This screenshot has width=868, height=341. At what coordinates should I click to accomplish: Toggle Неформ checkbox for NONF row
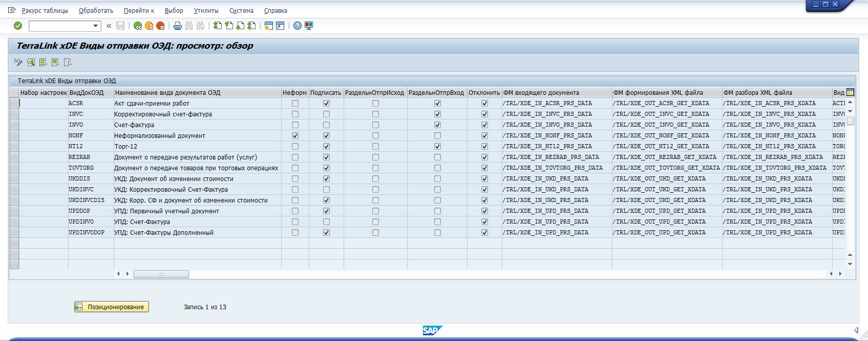pyautogui.click(x=295, y=136)
